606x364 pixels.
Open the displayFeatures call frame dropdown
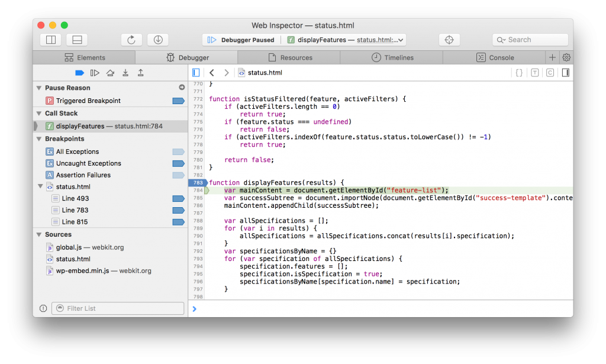pos(346,40)
